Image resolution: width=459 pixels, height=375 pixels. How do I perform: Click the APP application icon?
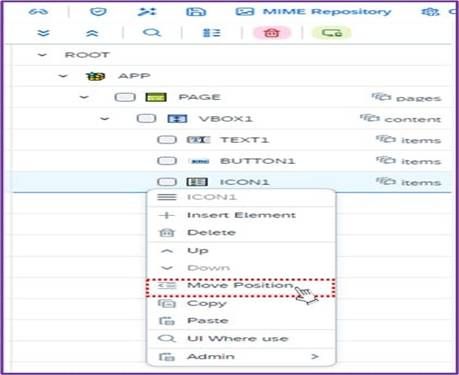[95, 76]
